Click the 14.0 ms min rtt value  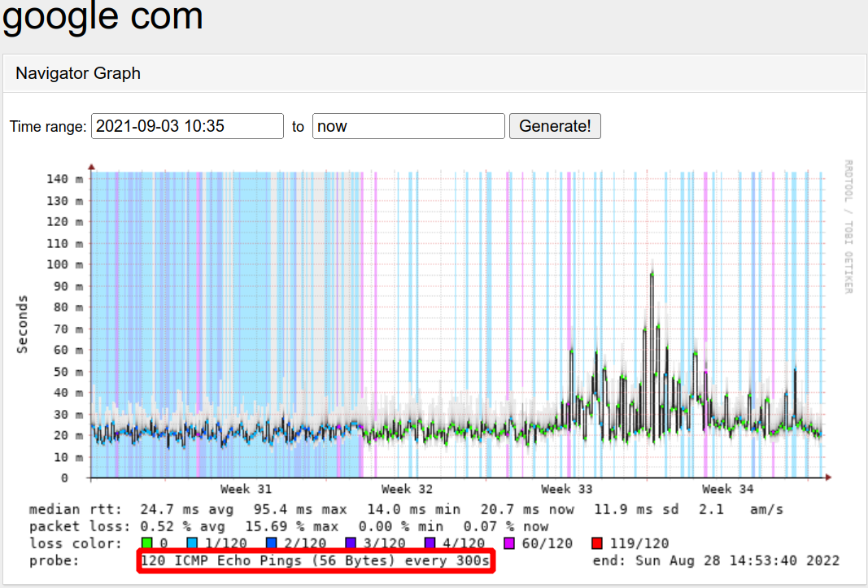point(414,509)
